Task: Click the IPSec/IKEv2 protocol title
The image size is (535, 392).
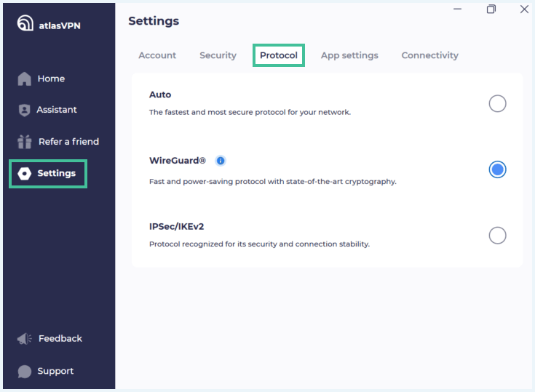Action: click(x=176, y=227)
